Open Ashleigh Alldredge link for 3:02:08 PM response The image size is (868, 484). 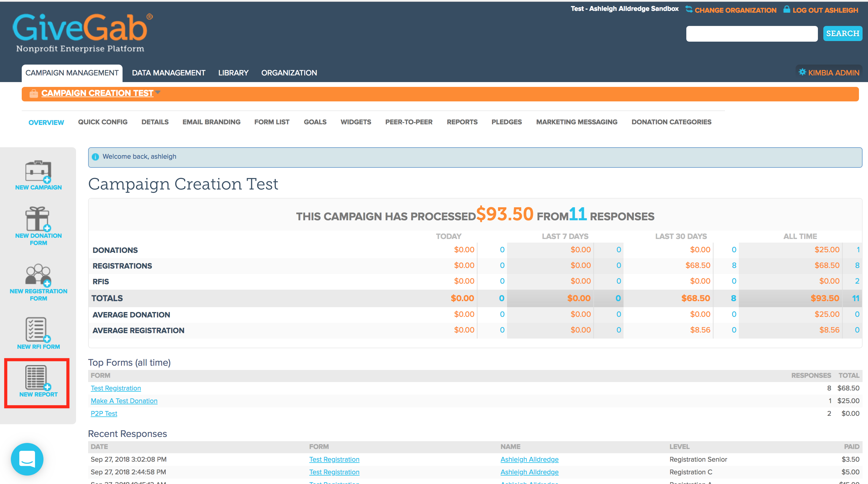(x=529, y=460)
